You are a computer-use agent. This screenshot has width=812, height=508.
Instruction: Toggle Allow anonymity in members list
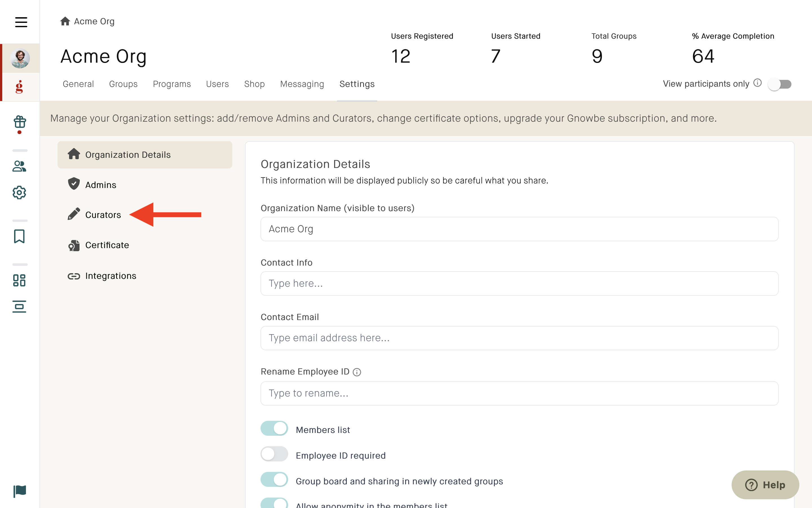tap(274, 503)
